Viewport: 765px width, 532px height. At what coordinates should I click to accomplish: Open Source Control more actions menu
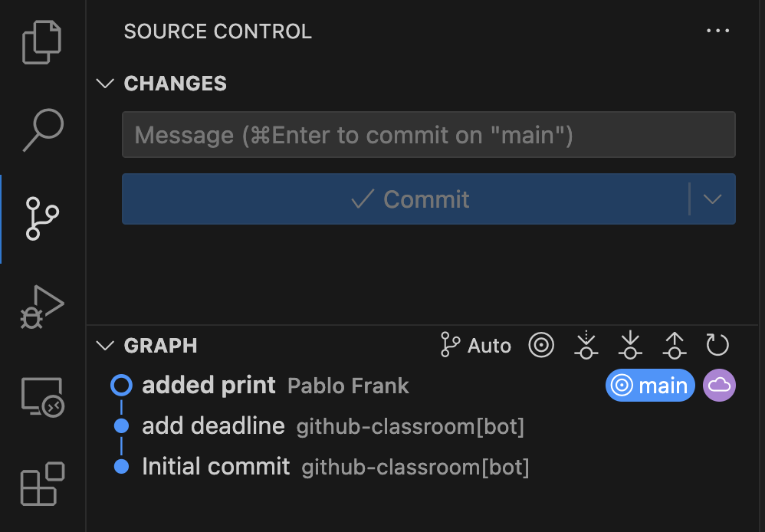click(x=717, y=31)
